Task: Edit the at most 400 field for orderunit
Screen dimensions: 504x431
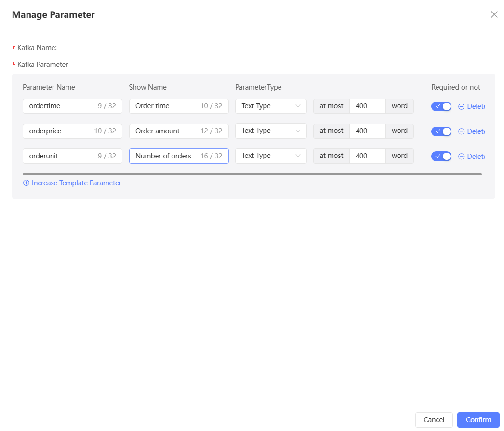Action: pos(367,156)
